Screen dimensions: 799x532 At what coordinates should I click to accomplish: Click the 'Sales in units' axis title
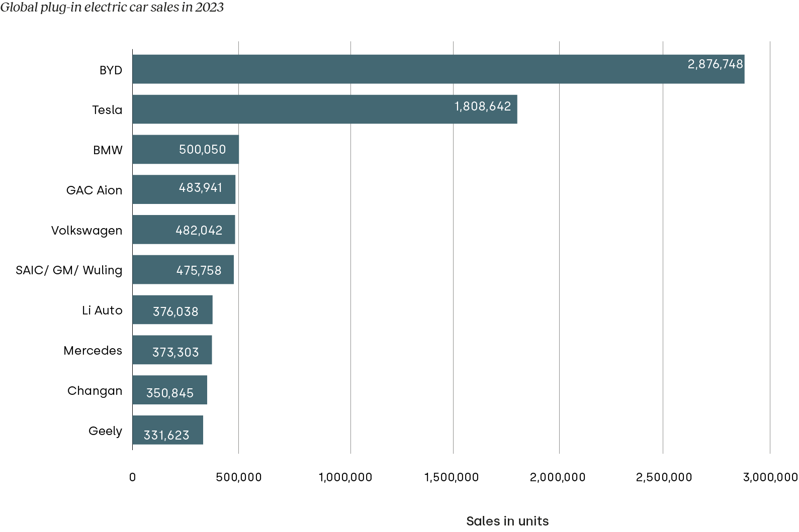pos(507,521)
